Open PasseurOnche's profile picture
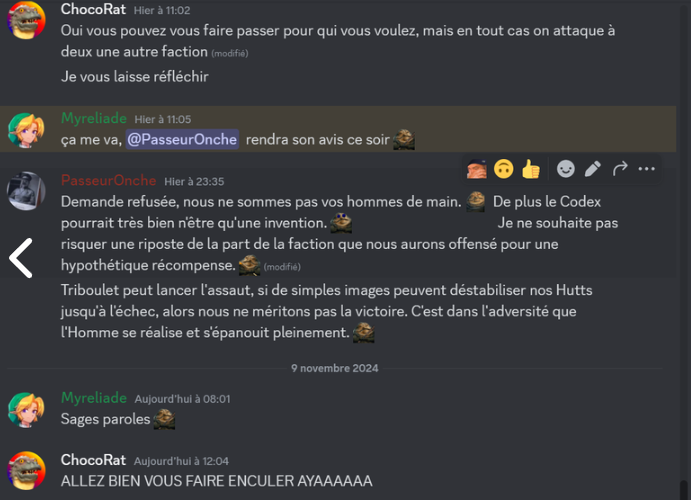The height and width of the screenshot is (500, 691). [26, 191]
